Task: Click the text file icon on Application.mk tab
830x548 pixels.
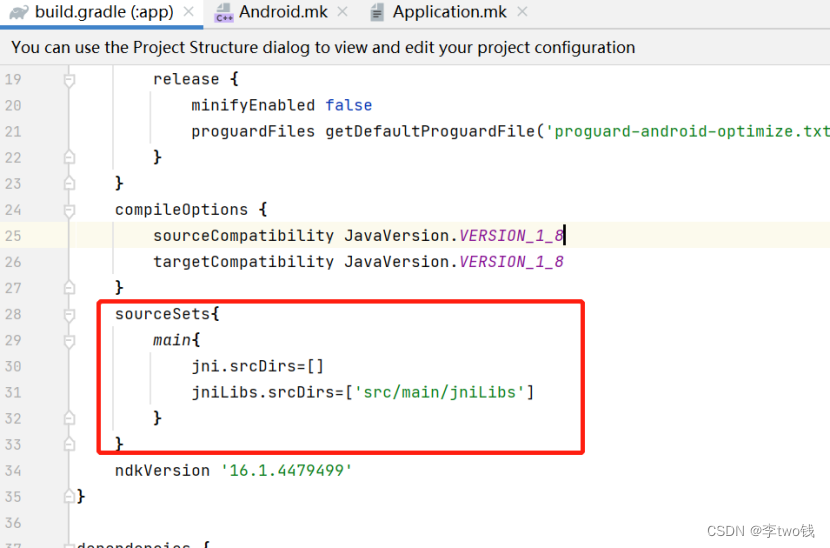Action: pos(377,12)
